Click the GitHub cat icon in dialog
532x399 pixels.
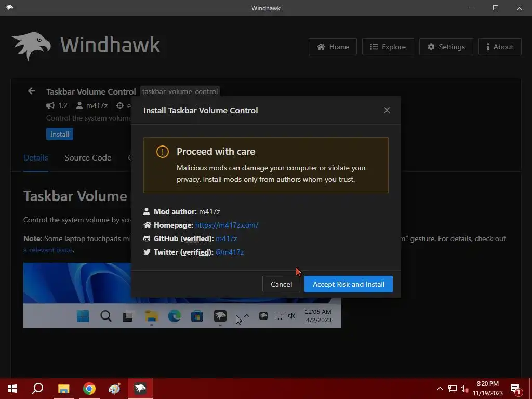coord(147,238)
